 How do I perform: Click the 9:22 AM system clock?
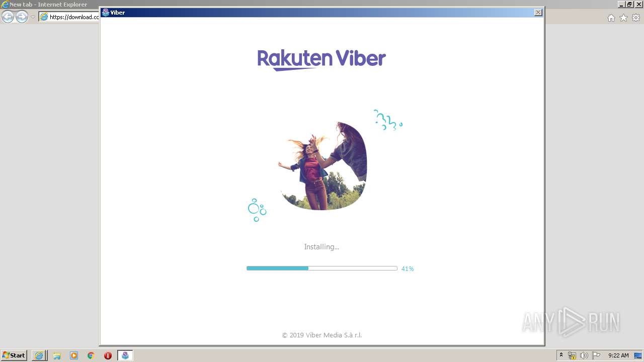tap(618, 355)
